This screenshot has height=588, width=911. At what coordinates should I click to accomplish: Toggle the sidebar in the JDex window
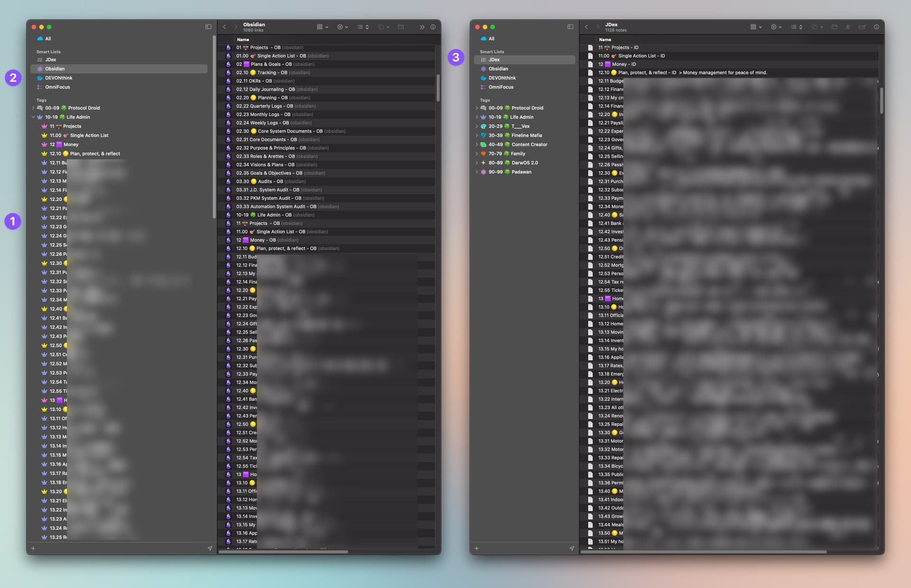[570, 27]
